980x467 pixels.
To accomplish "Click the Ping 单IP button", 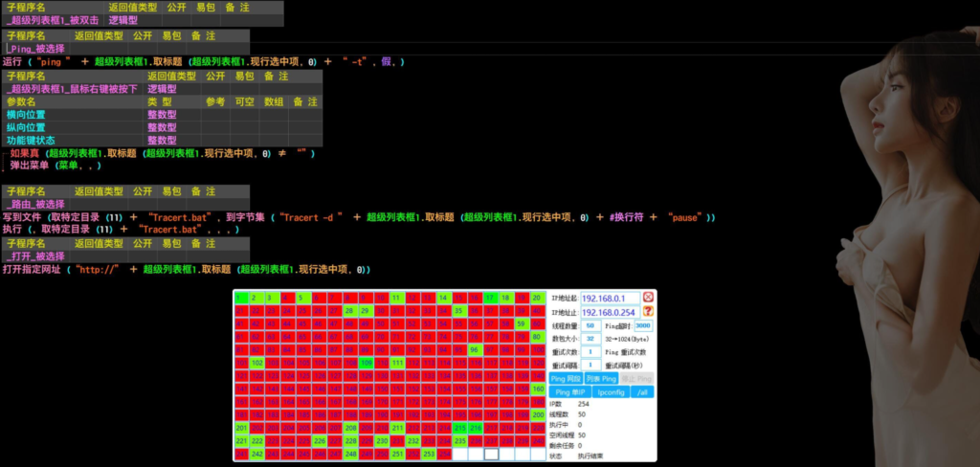I will click(x=570, y=392).
